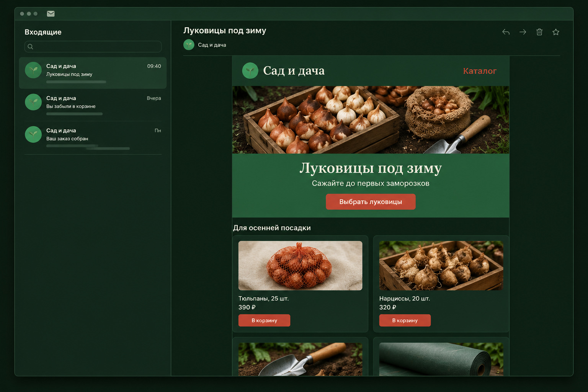Add Тюльпаны, 25 шт. to cart
Viewport: 588px width, 392px height.
[x=264, y=320]
